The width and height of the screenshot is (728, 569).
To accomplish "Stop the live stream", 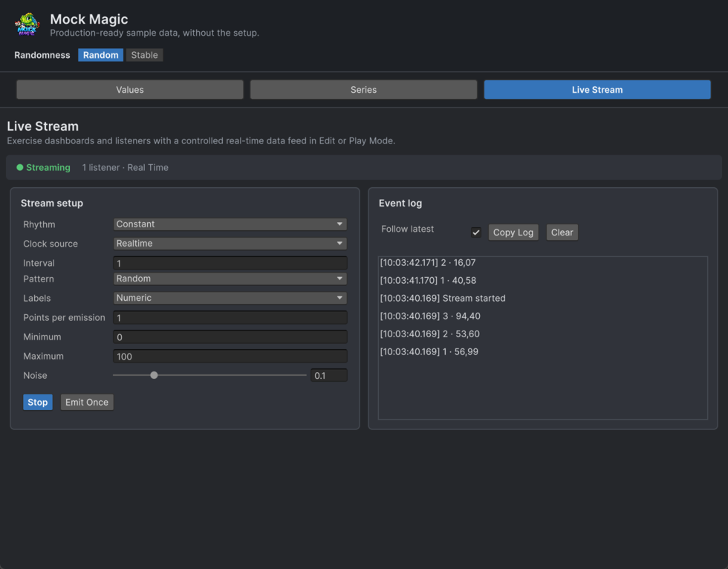I will [38, 403].
